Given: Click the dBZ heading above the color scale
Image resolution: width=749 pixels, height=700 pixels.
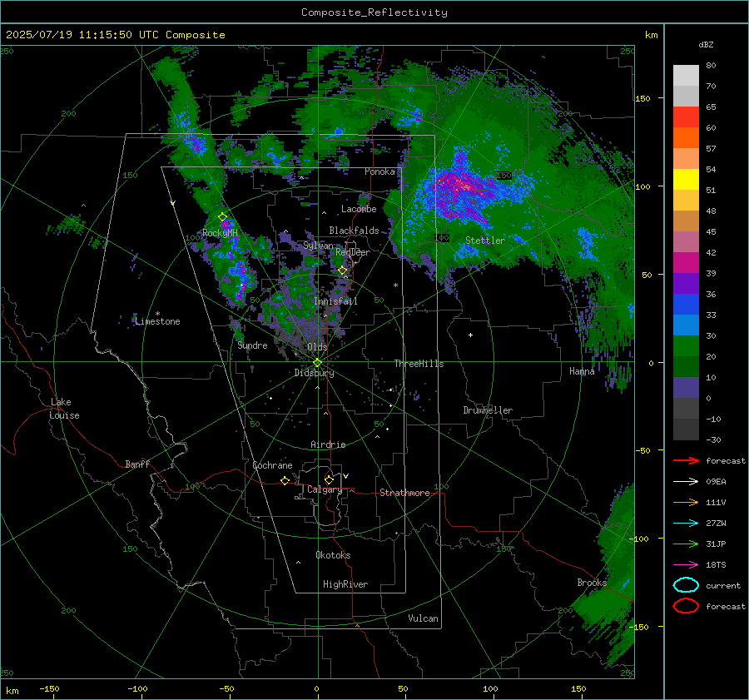Looking at the screenshot, I should point(706,44).
